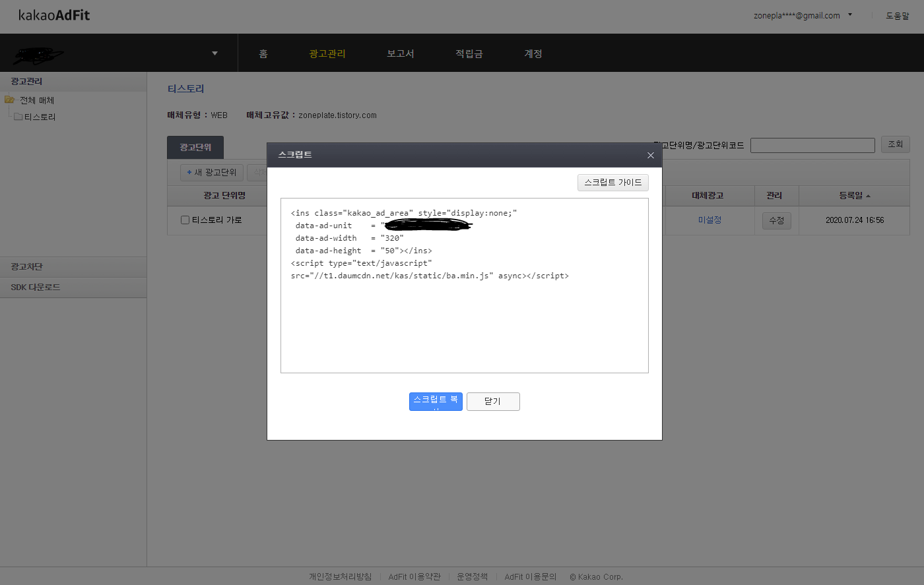Expand the account email dropdown arrow
924x585 pixels.
[x=850, y=15]
